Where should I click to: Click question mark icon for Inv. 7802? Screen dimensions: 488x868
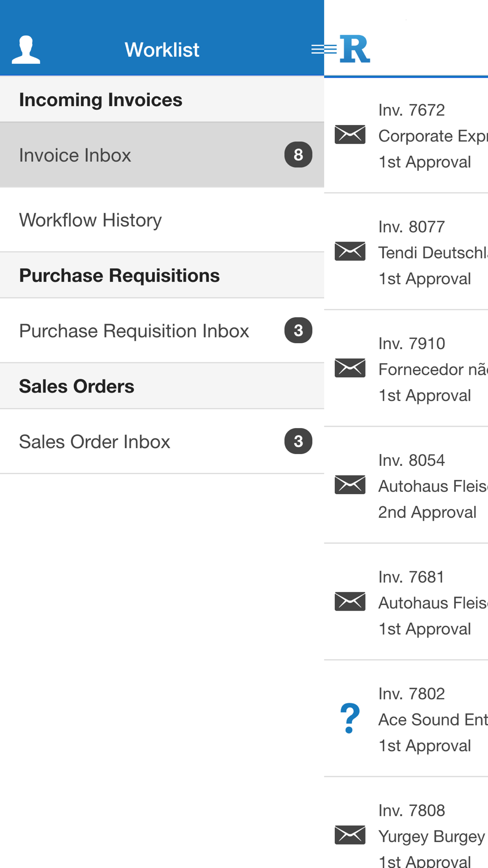pyautogui.click(x=350, y=718)
